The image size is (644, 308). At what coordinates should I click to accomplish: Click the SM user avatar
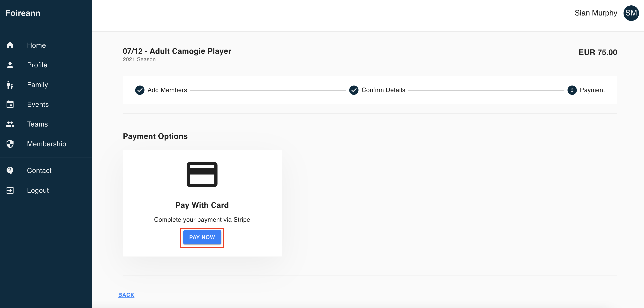tap(631, 13)
